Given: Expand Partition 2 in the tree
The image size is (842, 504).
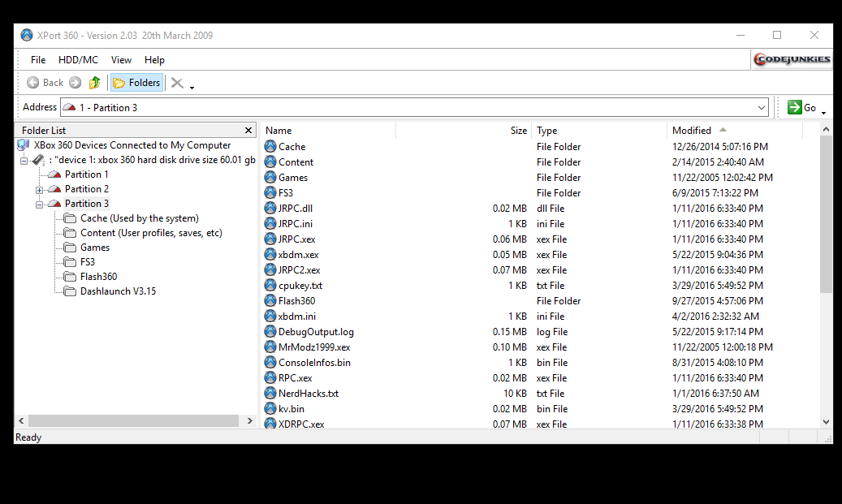Looking at the screenshot, I should pyautogui.click(x=39, y=190).
